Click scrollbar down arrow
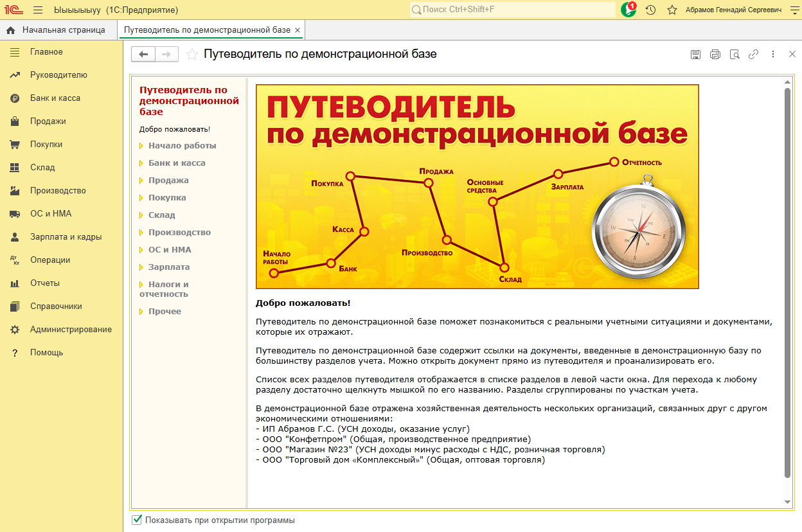Screen dimensions: 802x532 788,501
